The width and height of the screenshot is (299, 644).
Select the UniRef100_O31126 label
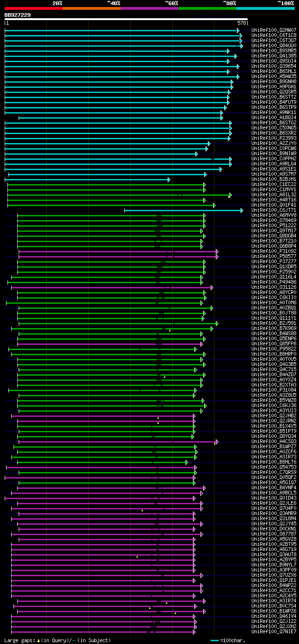pos(274,287)
